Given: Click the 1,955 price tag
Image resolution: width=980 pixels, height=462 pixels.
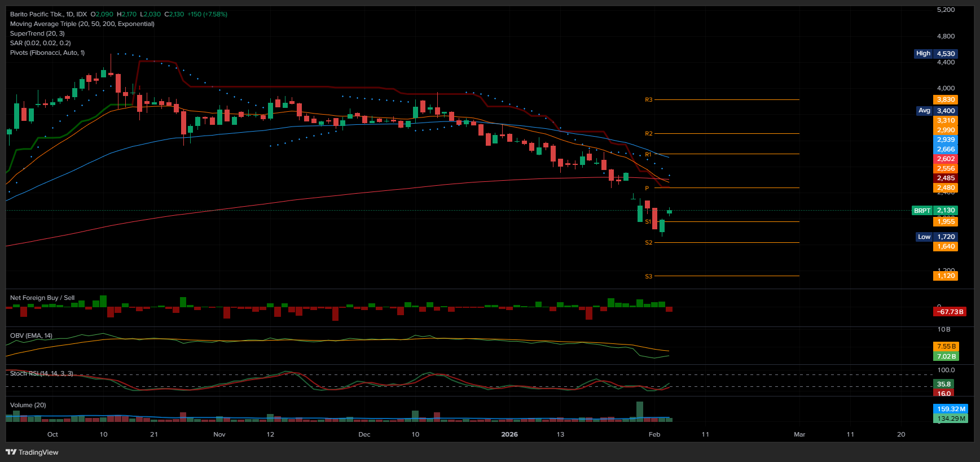Looking at the screenshot, I should pyautogui.click(x=946, y=221).
